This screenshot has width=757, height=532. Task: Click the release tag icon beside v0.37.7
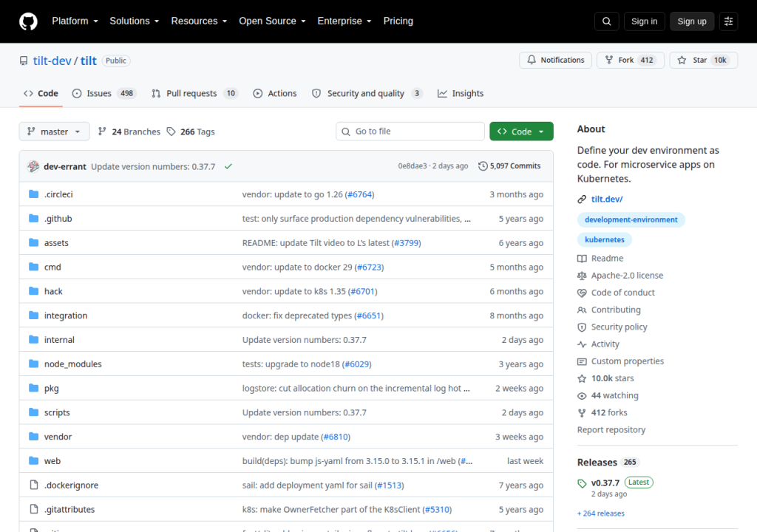click(582, 483)
